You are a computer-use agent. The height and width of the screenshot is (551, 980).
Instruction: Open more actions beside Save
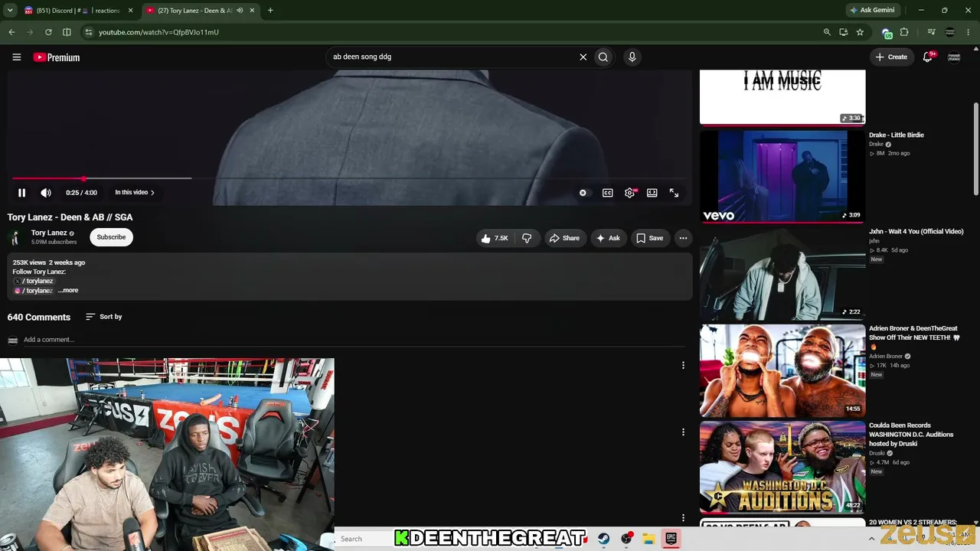pos(683,238)
